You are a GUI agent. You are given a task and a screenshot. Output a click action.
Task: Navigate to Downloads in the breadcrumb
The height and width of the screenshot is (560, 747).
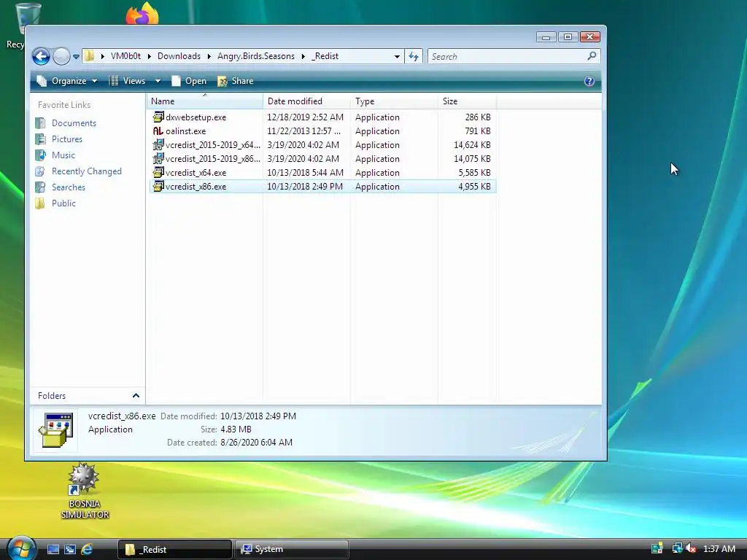(179, 56)
